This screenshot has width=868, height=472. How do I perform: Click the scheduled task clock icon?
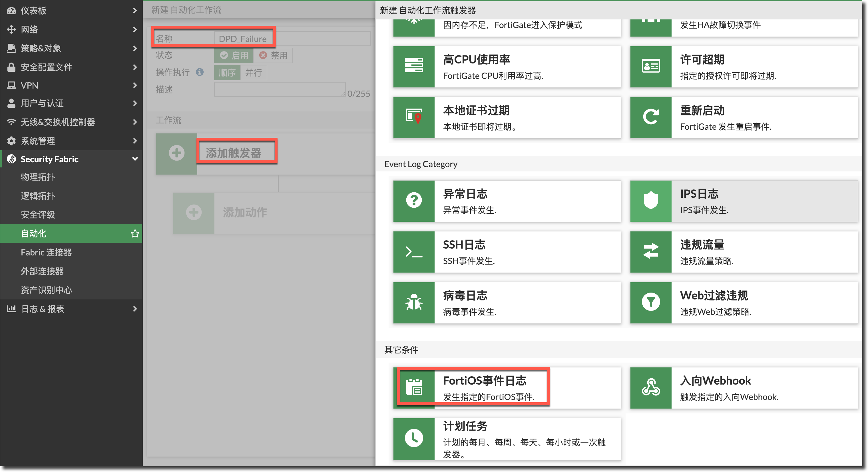(x=413, y=439)
